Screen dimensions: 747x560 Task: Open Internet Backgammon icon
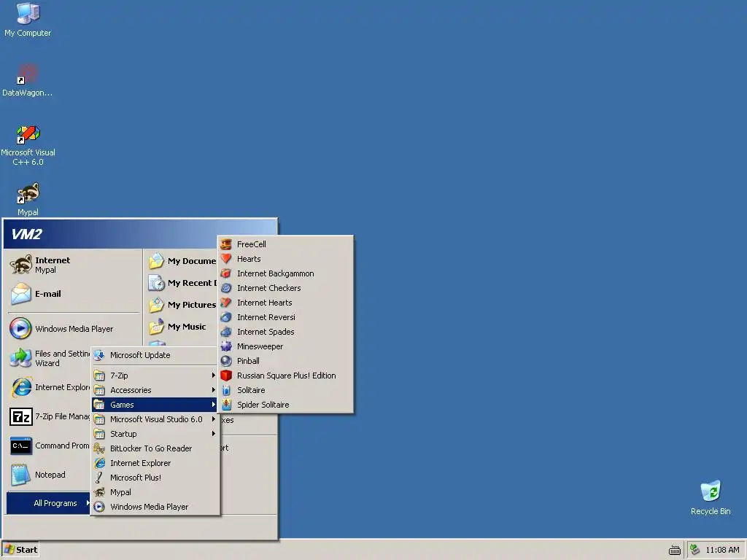226,273
